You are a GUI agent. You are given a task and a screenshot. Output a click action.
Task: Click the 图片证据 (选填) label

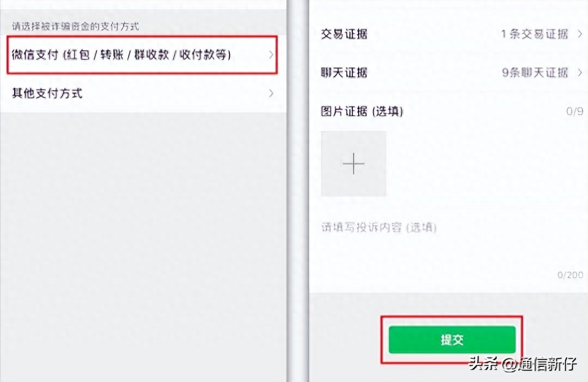362,112
